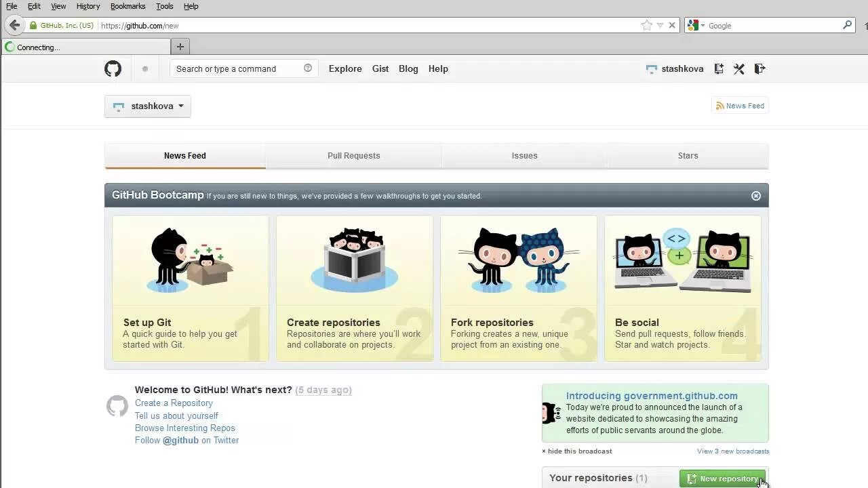
Task: Click hide this broadcast
Action: pos(577,451)
